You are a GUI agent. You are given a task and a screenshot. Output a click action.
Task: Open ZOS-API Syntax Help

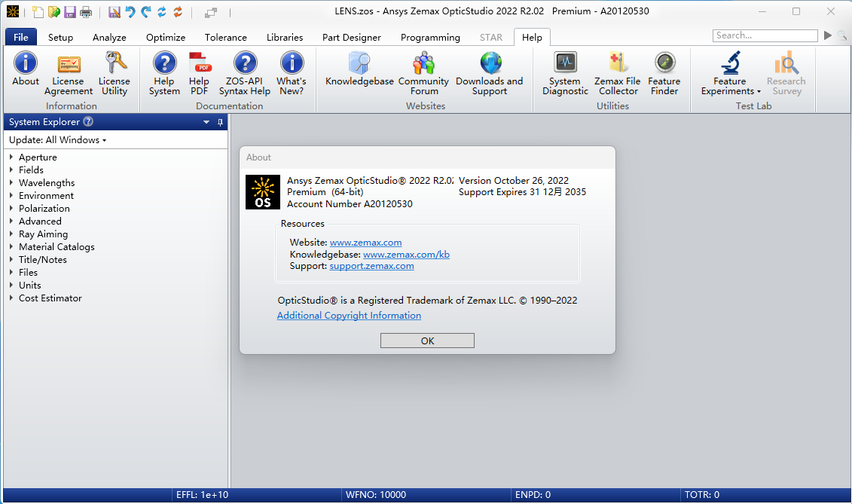tap(245, 74)
